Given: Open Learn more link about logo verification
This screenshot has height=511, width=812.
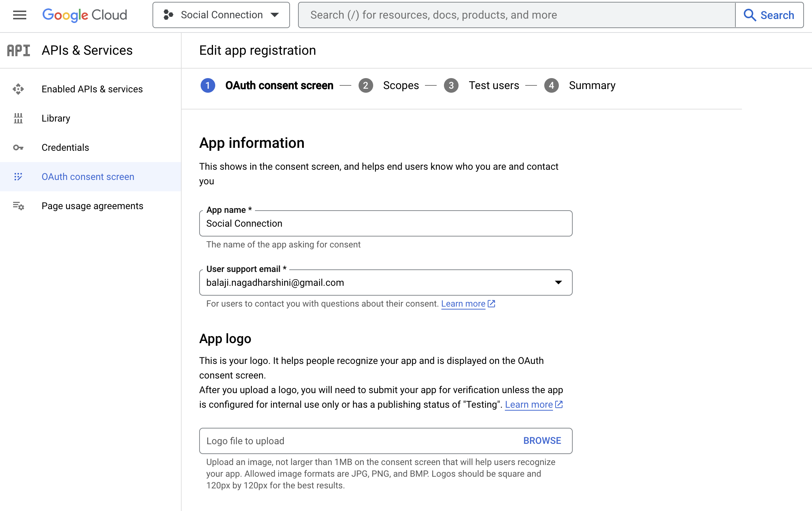Looking at the screenshot, I should (529, 404).
